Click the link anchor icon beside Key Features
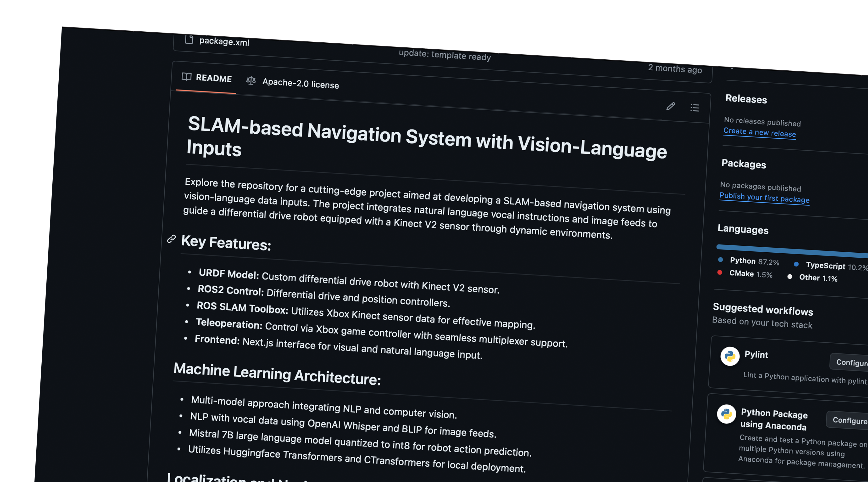The height and width of the screenshot is (482, 868). 171,239
